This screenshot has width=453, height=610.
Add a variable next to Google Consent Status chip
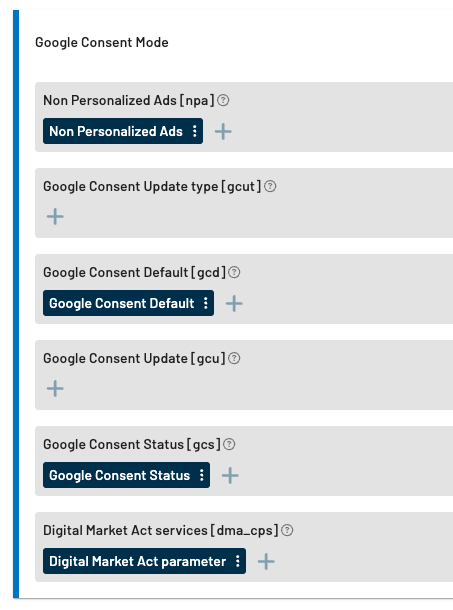click(230, 475)
